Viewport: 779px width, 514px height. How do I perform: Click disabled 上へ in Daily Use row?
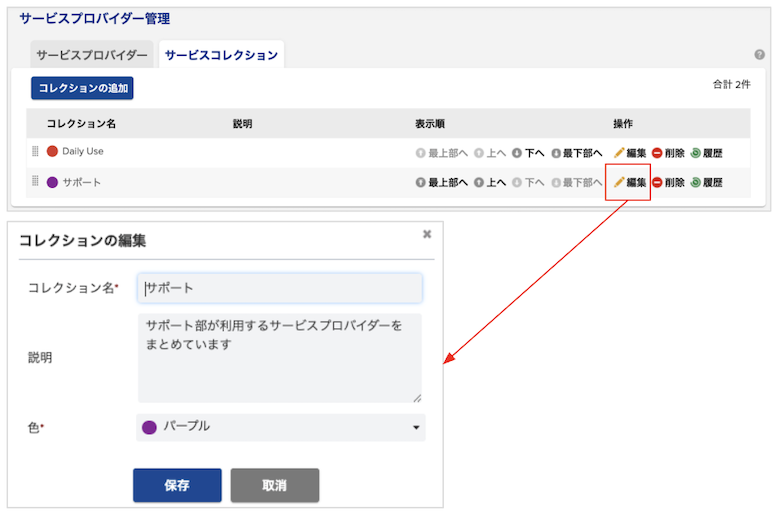click(490, 153)
